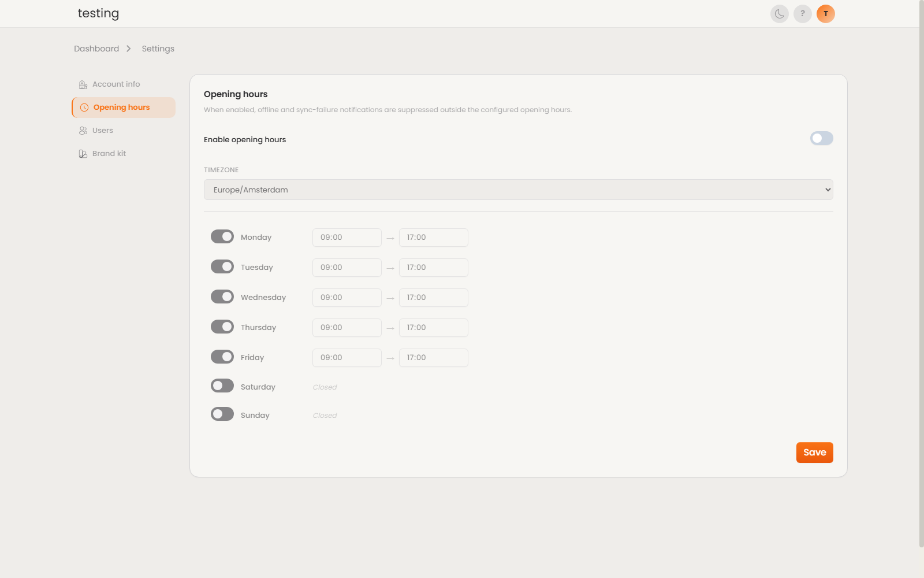Edit Tuesday start time field
Screen dimensions: 924x578
(347, 268)
